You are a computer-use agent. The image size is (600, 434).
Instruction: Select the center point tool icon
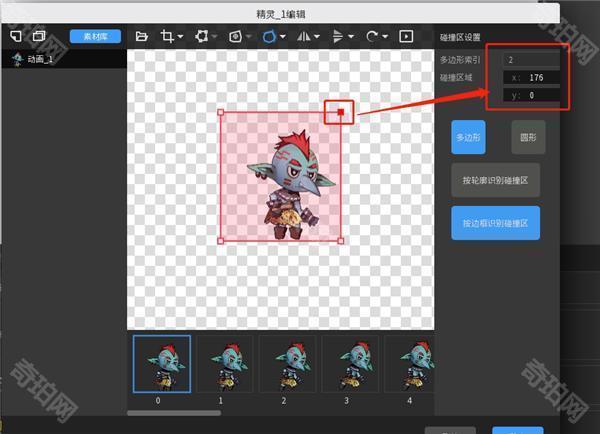click(x=235, y=37)
